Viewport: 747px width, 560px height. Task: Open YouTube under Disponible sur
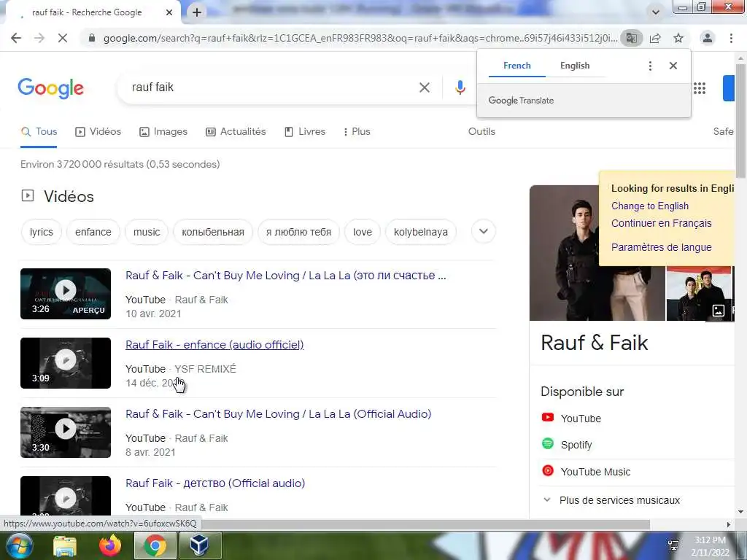pos(572,419)
